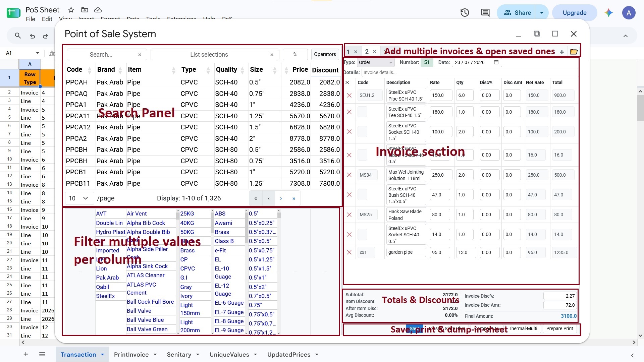This screenshot has height=362, width=644.
Task: Add a new invoice with plus icon
Action: pyautogui.click(x=562, y=52)
